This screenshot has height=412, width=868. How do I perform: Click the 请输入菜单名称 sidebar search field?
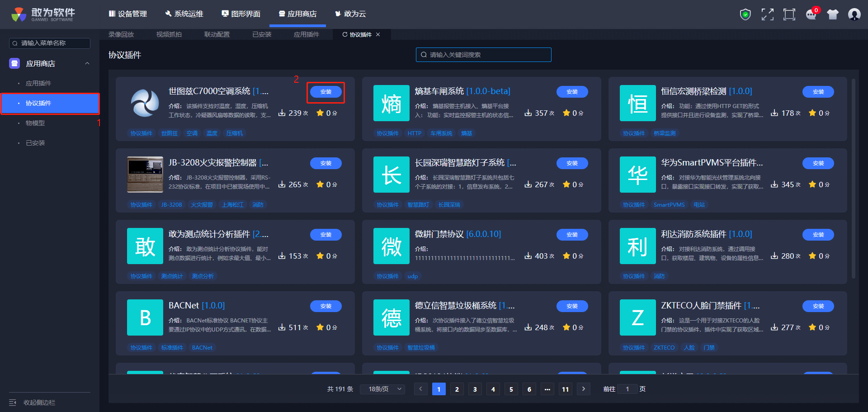[x=50, y=43]
